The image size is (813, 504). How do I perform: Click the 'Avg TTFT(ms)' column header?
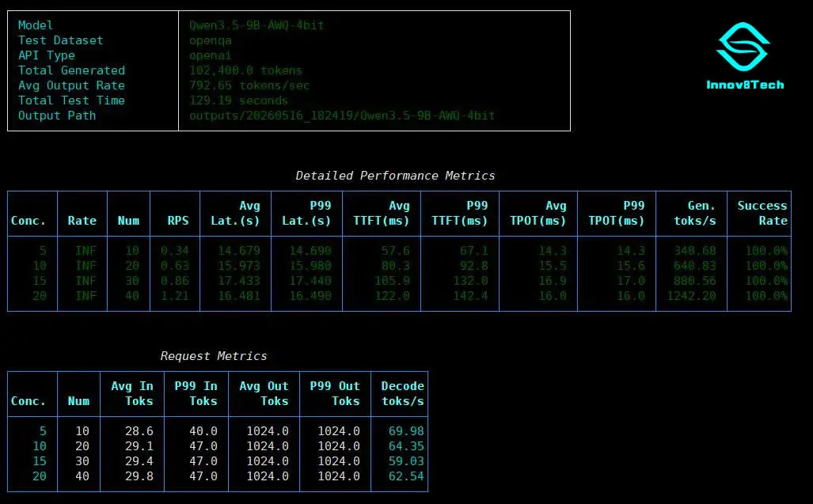381,214
